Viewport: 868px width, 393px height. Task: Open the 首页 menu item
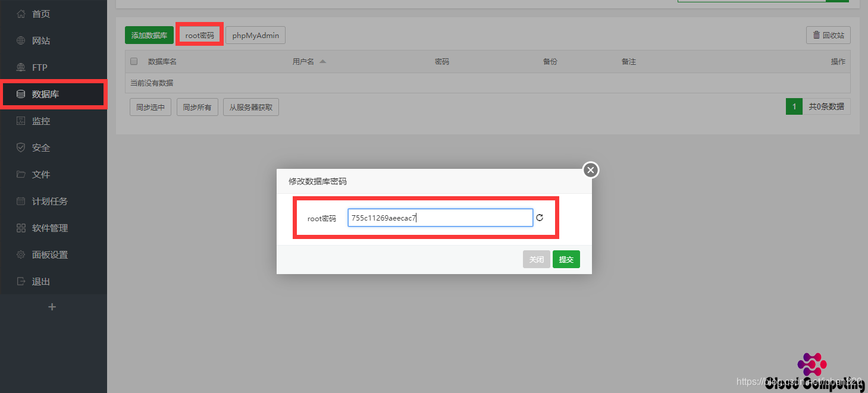point(54,14)
